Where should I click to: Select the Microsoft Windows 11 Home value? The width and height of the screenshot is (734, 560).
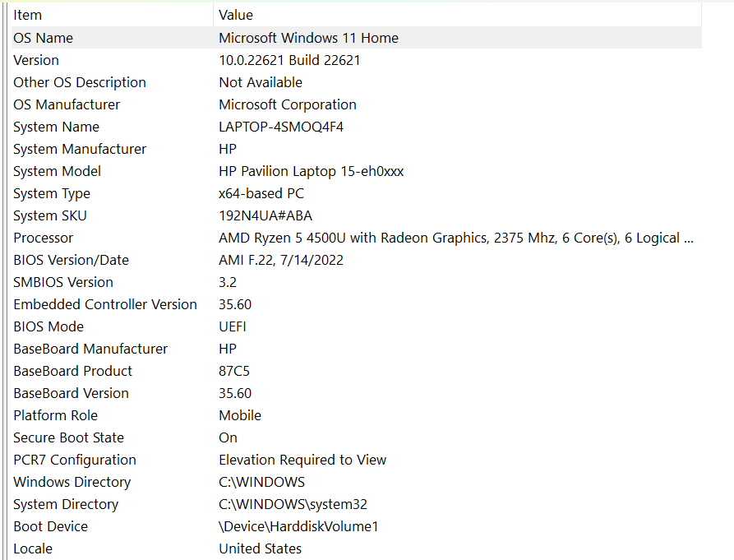308,38
